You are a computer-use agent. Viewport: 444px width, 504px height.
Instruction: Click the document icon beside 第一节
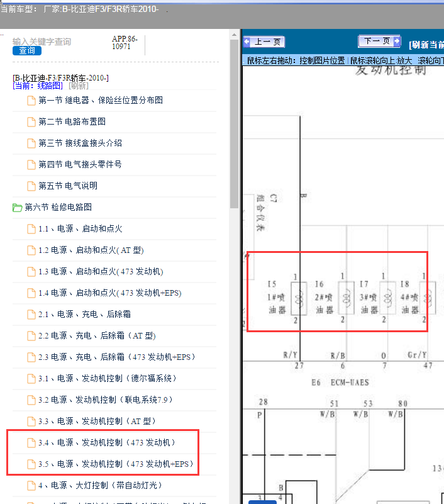click(x=31, y=101)
